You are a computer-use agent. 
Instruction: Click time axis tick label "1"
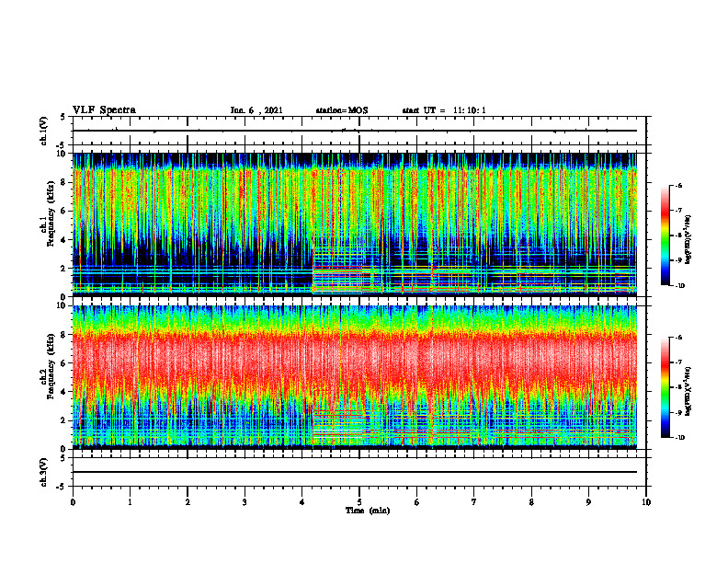pos(130,502)
